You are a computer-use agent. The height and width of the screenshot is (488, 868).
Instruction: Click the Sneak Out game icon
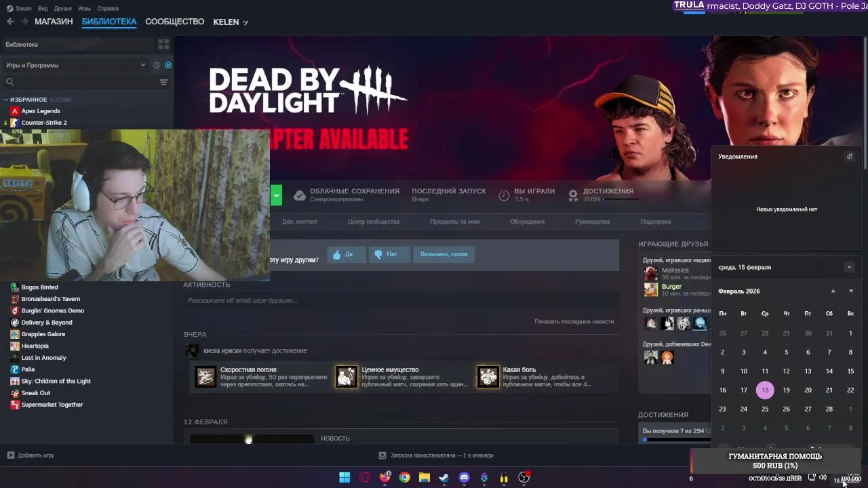click(14, 393)
